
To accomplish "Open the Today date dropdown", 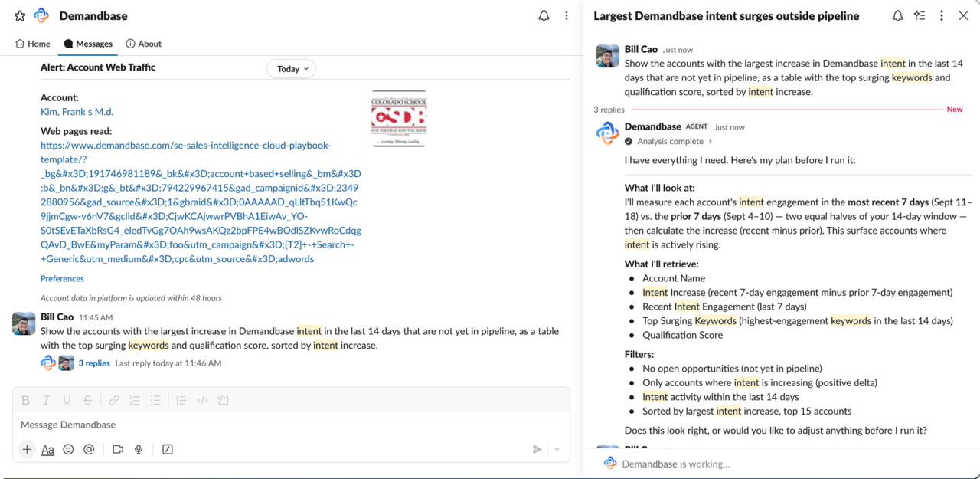I will click(292, 69).
